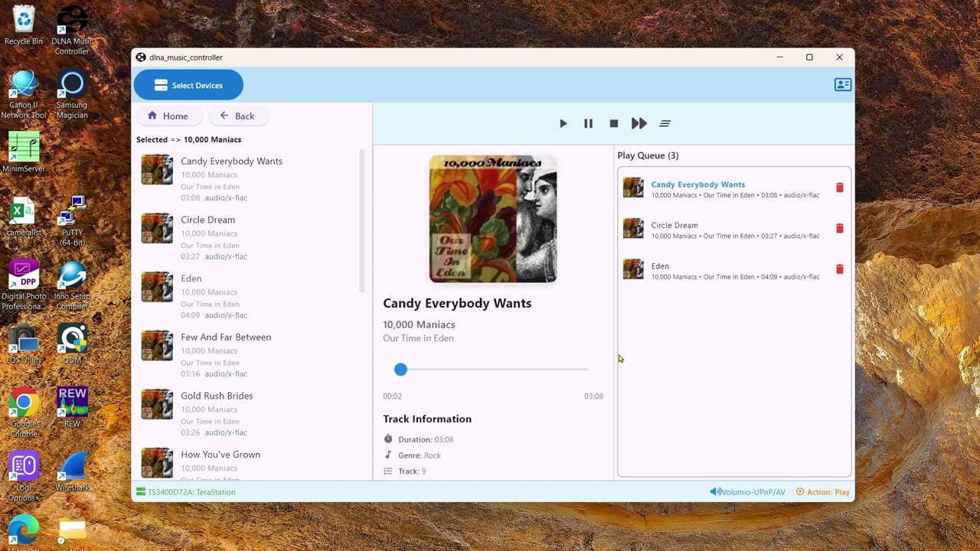The image size is (980, 551).
Task: Start playback with the Play button
Action: point(563,123)
